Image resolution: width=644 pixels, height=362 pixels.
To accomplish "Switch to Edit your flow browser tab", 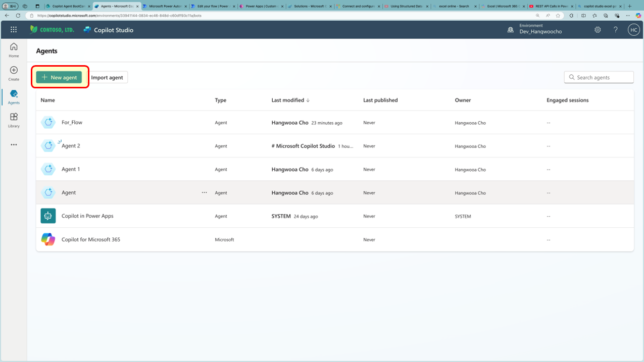I will point(213,6).
